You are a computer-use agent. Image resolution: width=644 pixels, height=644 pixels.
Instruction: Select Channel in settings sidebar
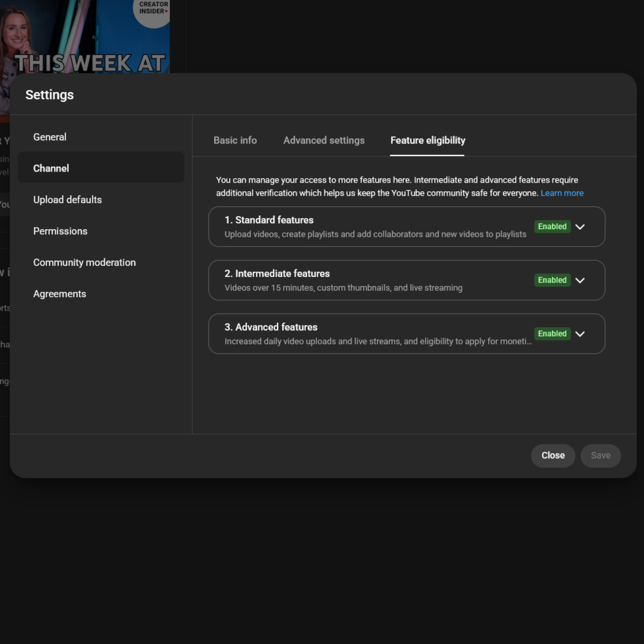click(51, 168)
